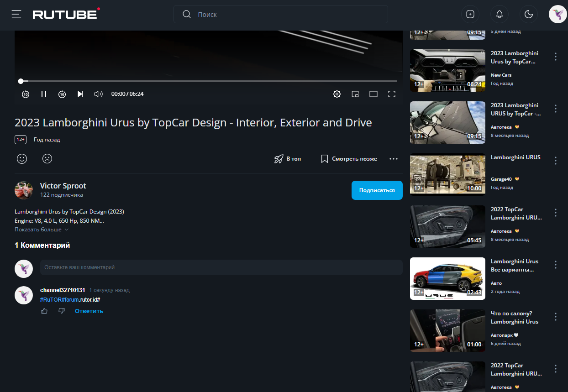Switch to theater mode
This screenshot has height=392, width=568.
point(373,94)
